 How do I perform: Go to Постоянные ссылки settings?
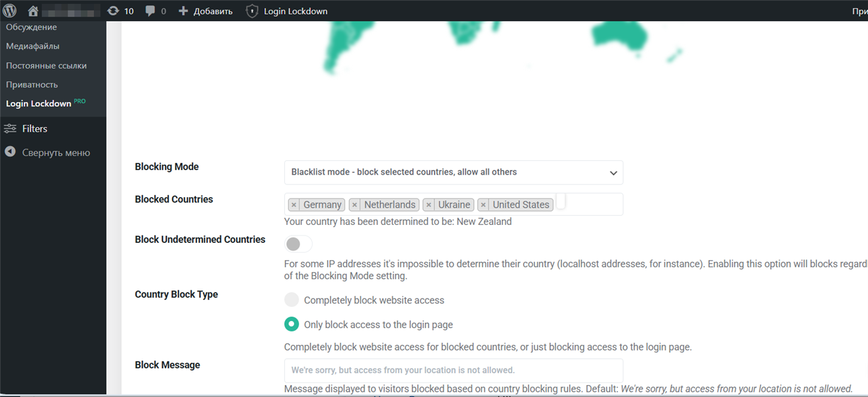tap(46, 66)
